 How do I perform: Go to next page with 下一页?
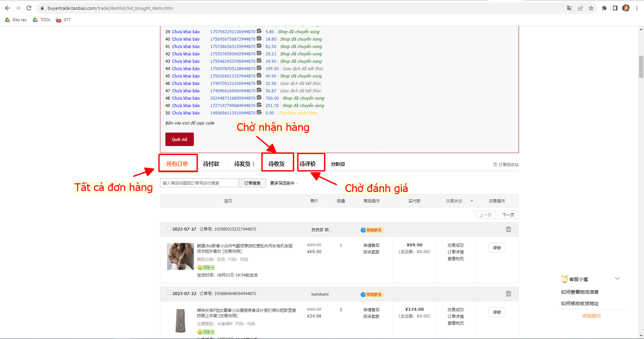(509, 215)
